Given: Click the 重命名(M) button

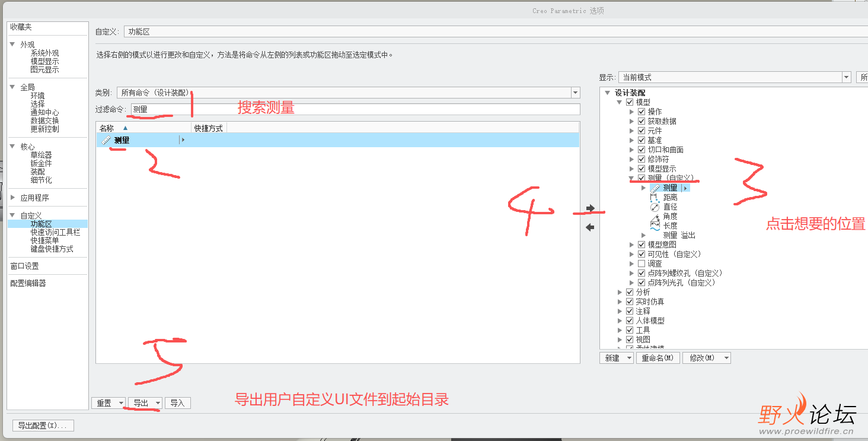Looking at the screenshot, I should click(x=658, y=358).
